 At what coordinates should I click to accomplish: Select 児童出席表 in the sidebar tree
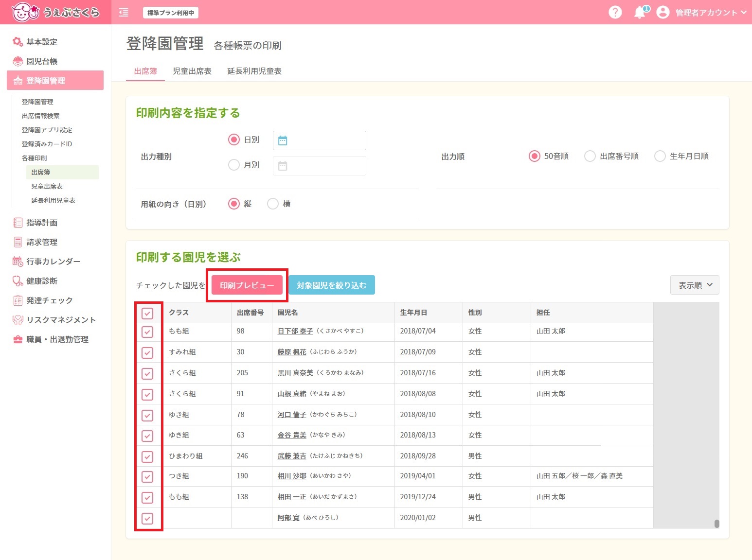tap(47, 186)
